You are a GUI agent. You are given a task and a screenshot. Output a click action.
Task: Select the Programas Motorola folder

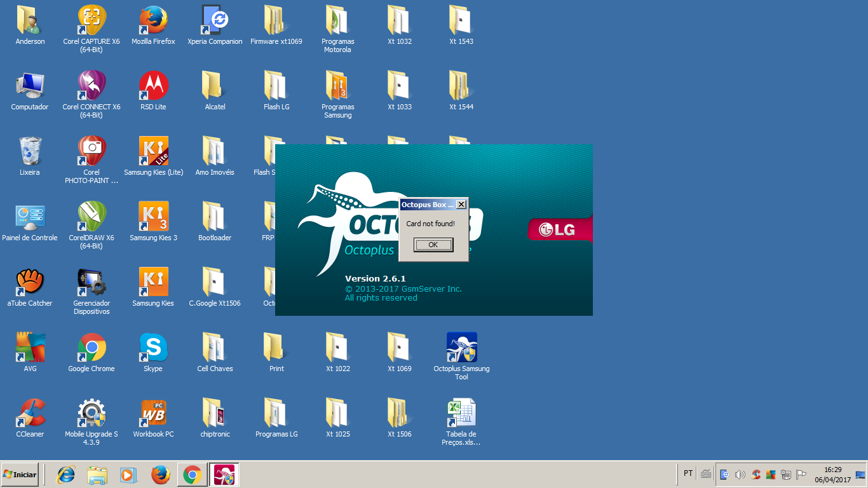[x=338, y=29]
